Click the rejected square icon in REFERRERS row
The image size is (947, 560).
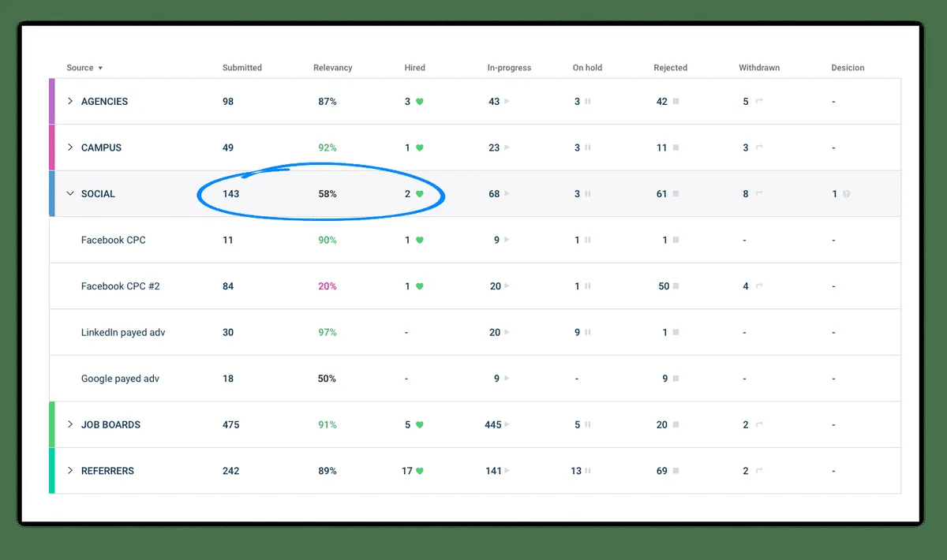coord(676,471)
